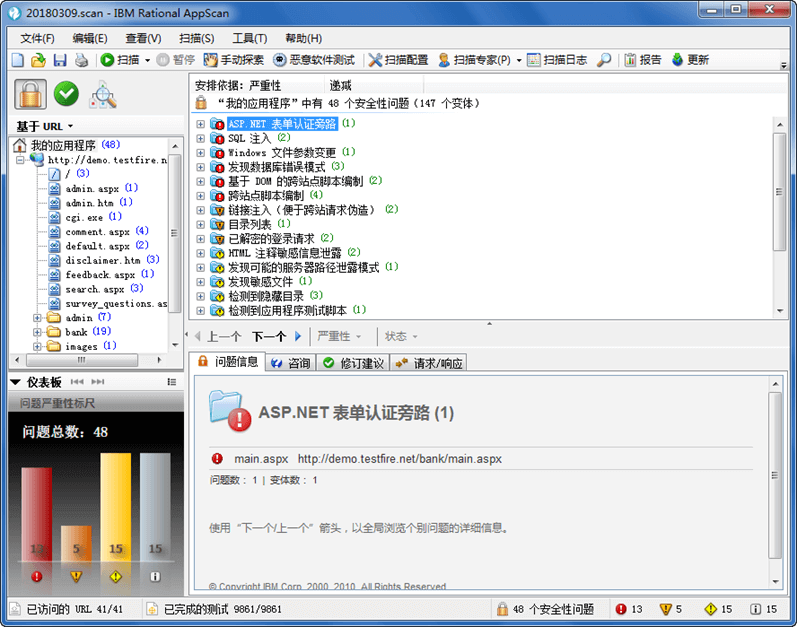Expand the 目录列表 issue node
Screen dimensions: 797x627
point(201,224)
